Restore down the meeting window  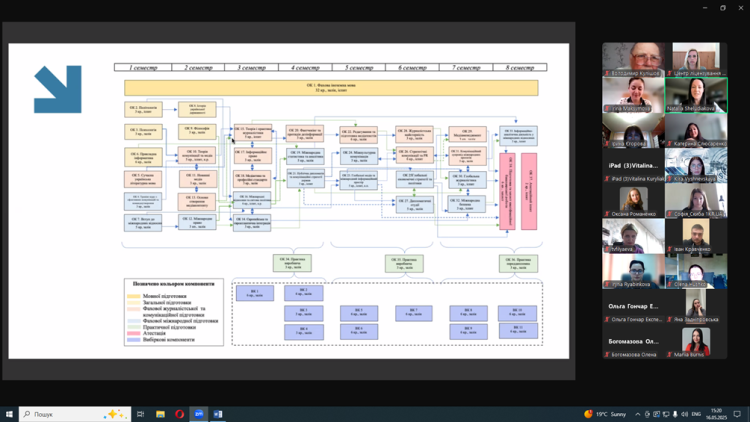723,8
